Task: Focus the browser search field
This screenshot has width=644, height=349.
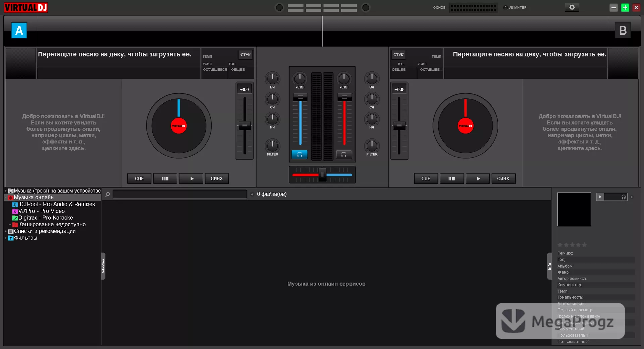Action: (x=180, y=194)
